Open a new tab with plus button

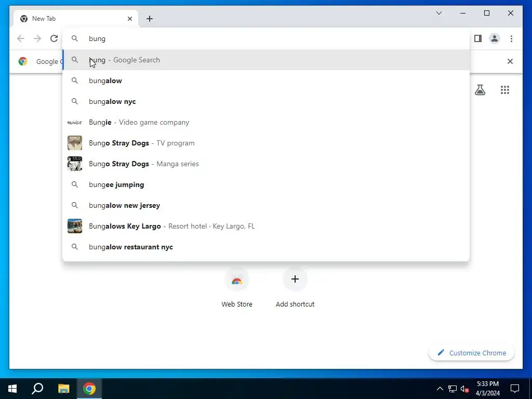(x=149, y=19)
